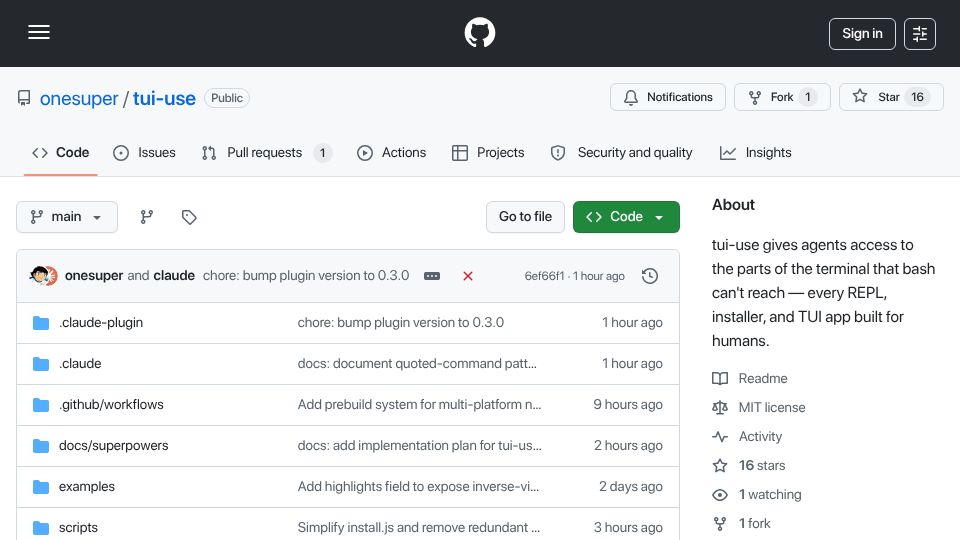Switch to the Issues tab
Viewport: 960px width, 540px height.
pos(144,152)
